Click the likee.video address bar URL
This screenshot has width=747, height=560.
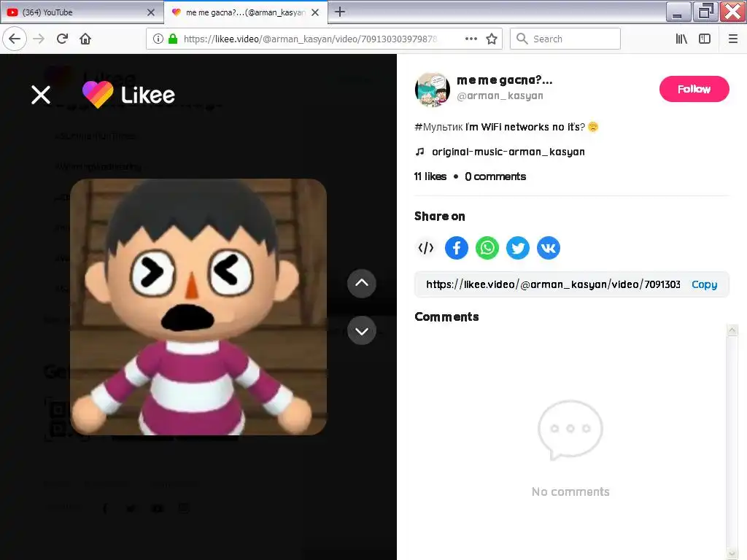pyautogui.click(x=310, y=39)
